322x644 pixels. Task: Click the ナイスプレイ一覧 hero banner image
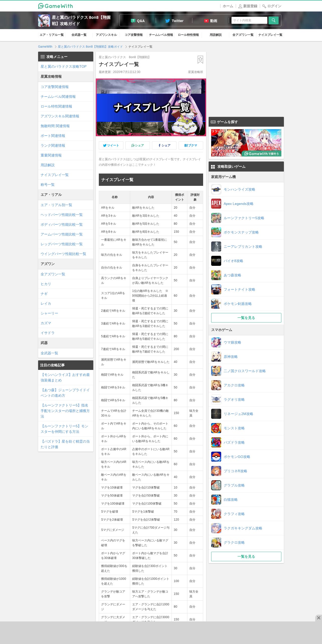pos(151,107)
